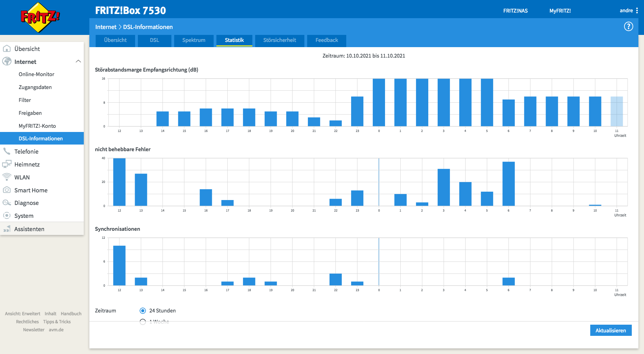Click the Telefonie phone icon
The height and width of the screenshot is (354, 644).
pos(7,151)
